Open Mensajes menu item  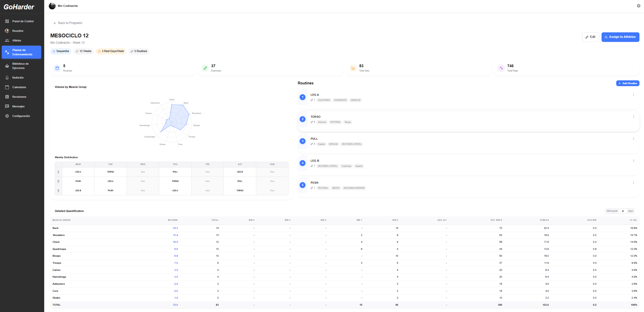22,106
